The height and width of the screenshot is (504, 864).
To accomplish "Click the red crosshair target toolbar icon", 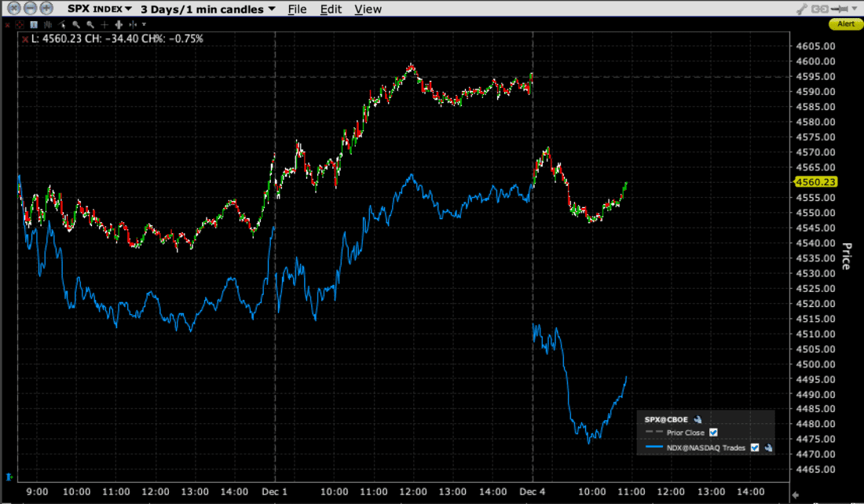I will pos(20,25).
